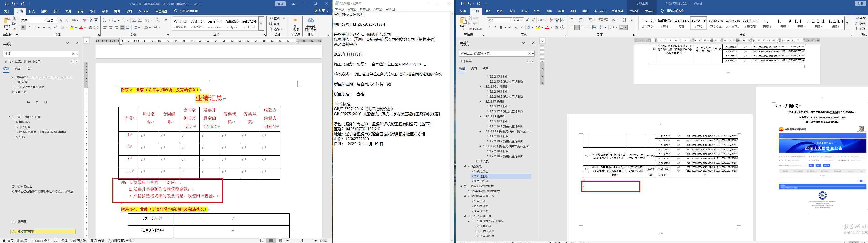Collapse the 三、施工（服务）方案 heading in left navigation
868x243 pixels.
click(x=9, y=117)
